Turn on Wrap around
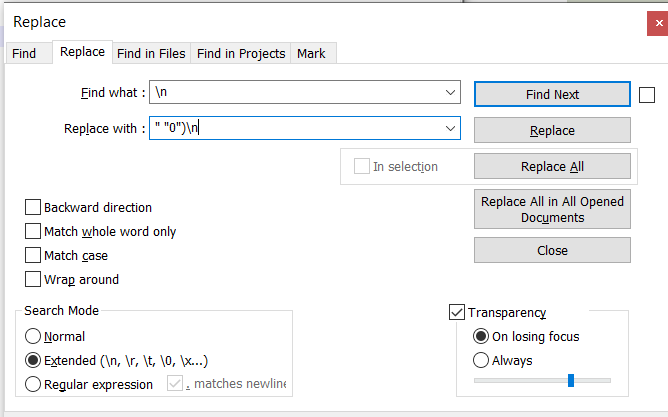Screen dimensions: 668x417 point(33,279)
